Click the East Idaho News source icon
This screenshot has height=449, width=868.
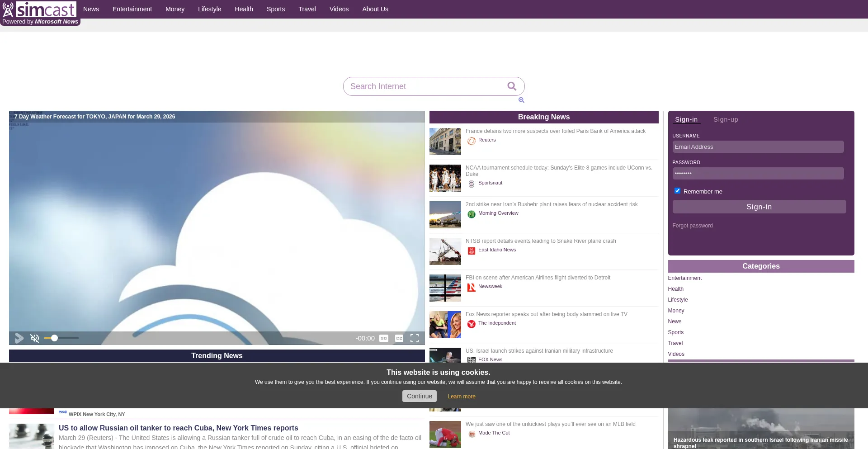(472, 251)
